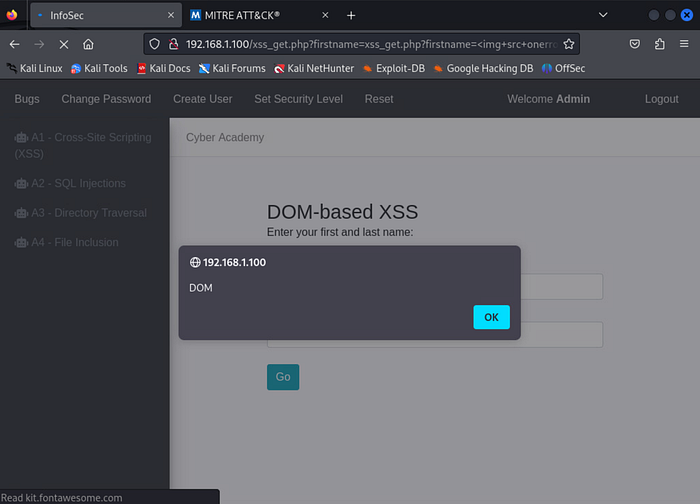This screenshot has height=504, width=700.
Task: Click the Cyber Academy header text
Action: click(225, 137)
